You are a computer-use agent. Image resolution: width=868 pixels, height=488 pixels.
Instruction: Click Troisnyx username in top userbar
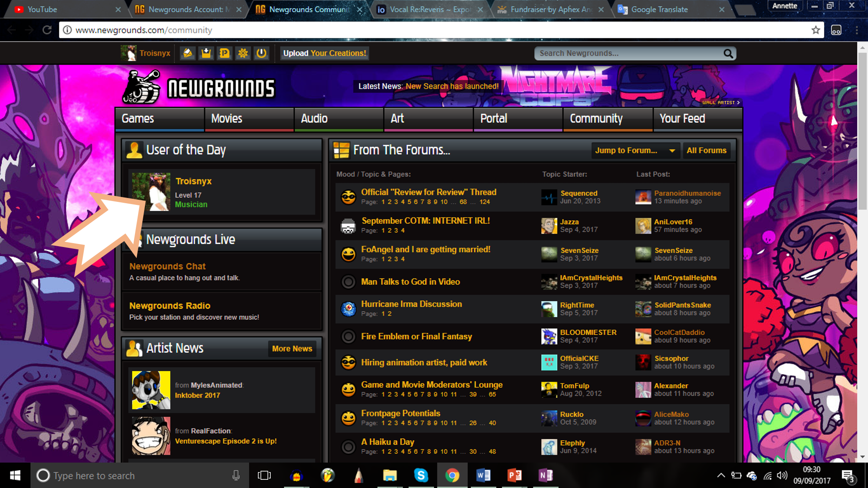click(x=155, y=53)
